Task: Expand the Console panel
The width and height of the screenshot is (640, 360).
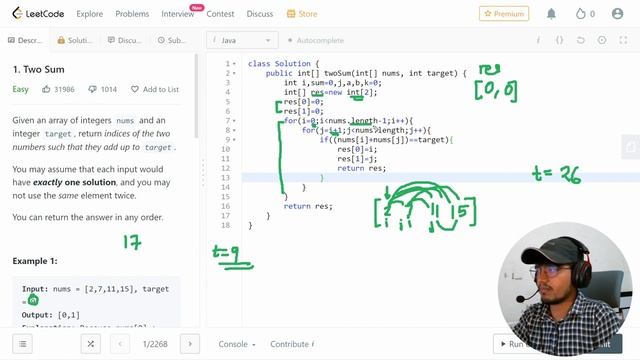Action: click(237, 344)
